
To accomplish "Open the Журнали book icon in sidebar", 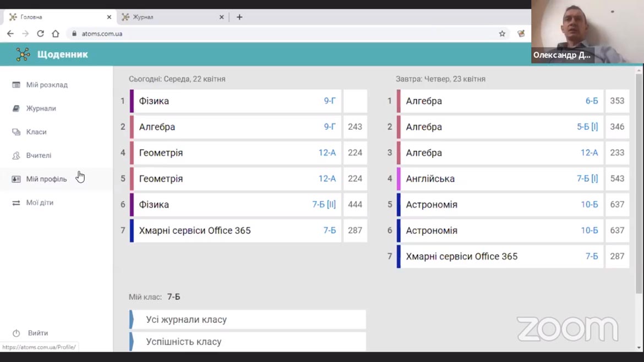I will pyautogui.click(x=16, y=108).
